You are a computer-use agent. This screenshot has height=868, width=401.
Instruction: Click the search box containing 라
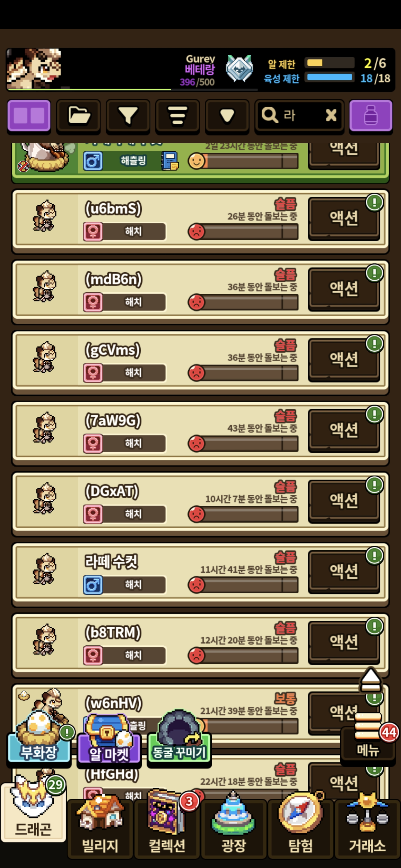coord(299,116)
